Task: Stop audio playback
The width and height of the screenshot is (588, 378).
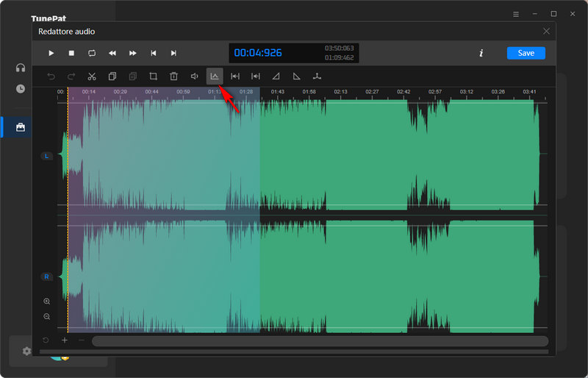Action: pyautogui.click(x=71, y=53)
